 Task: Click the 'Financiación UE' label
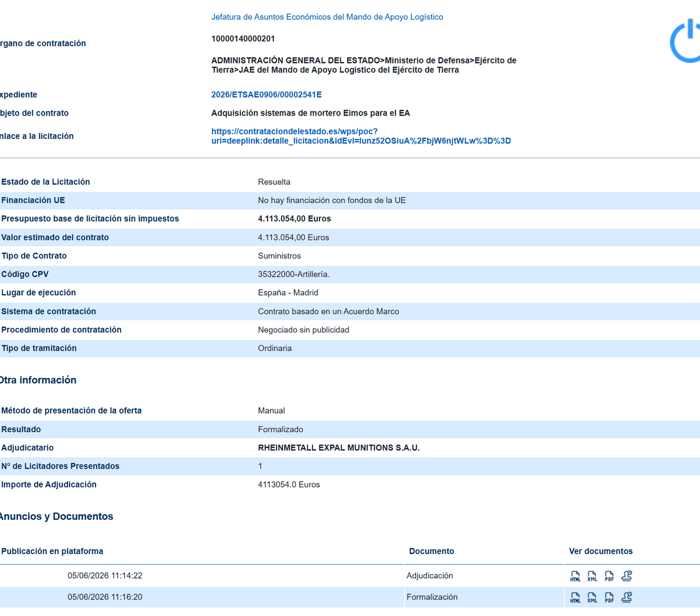33,200
